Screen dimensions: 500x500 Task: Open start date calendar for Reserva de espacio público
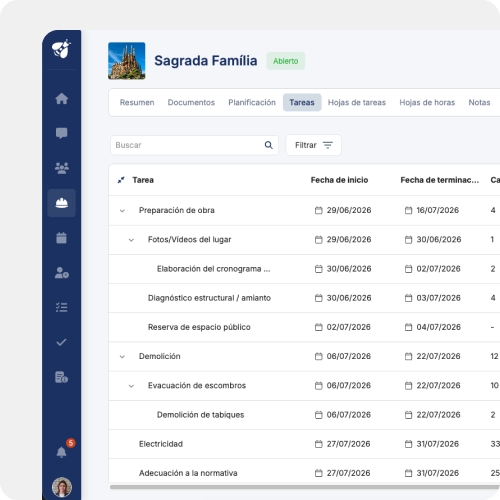tap(319, 327)
